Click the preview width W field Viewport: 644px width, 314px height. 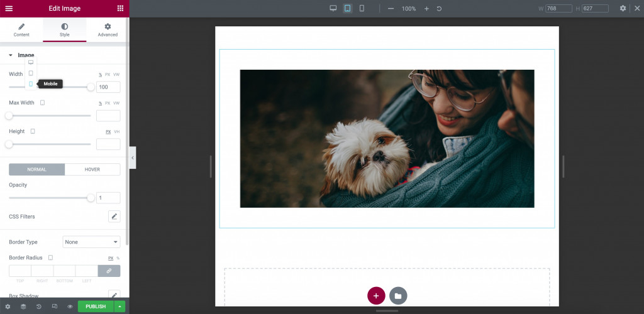click(558, 8)
